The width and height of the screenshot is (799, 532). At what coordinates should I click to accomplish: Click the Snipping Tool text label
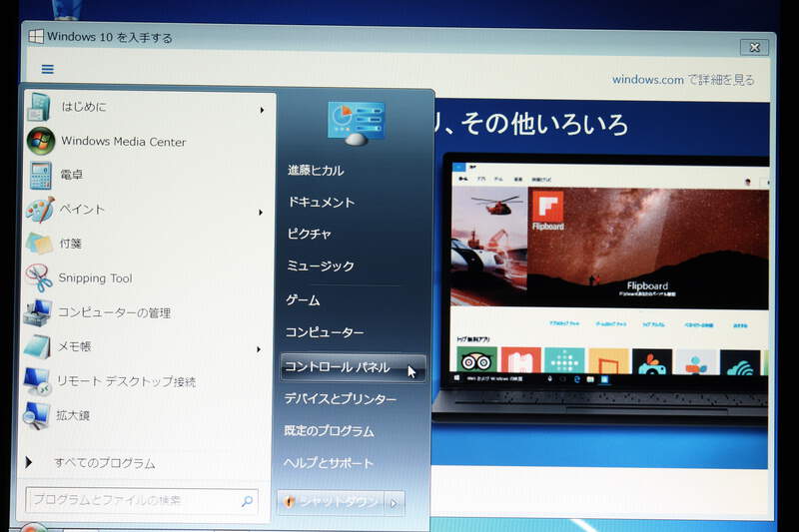(95, 277)
